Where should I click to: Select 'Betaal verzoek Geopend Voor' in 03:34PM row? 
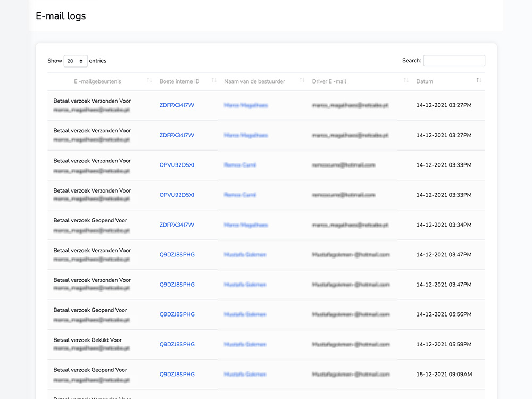tap(90, 221)
